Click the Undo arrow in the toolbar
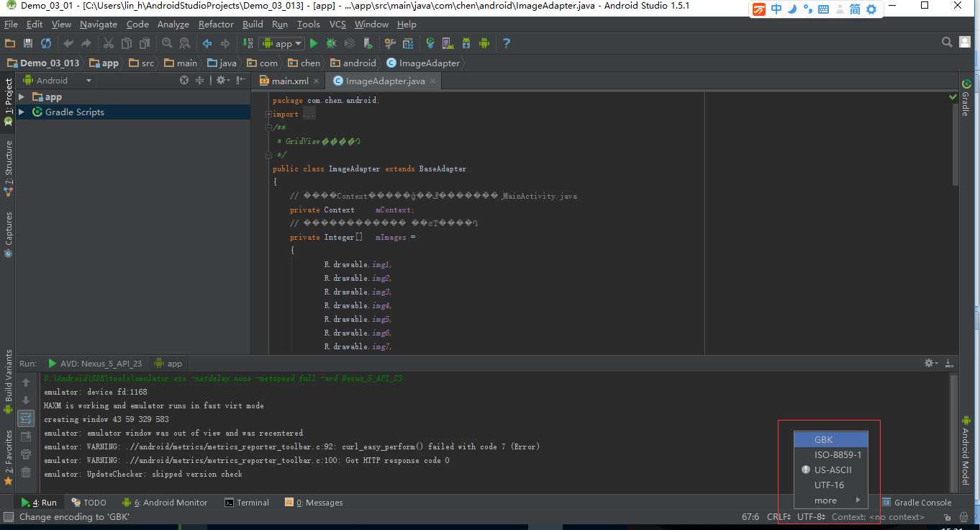The width and height of the screenshot is (980, 530). click(68, 43)
